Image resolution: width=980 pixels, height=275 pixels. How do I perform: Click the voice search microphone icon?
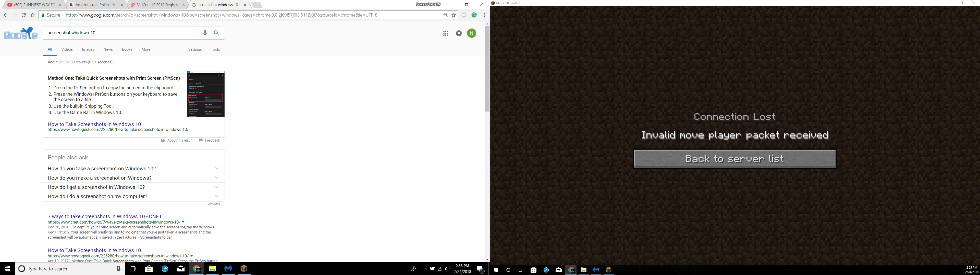click(x=205, y=33)
